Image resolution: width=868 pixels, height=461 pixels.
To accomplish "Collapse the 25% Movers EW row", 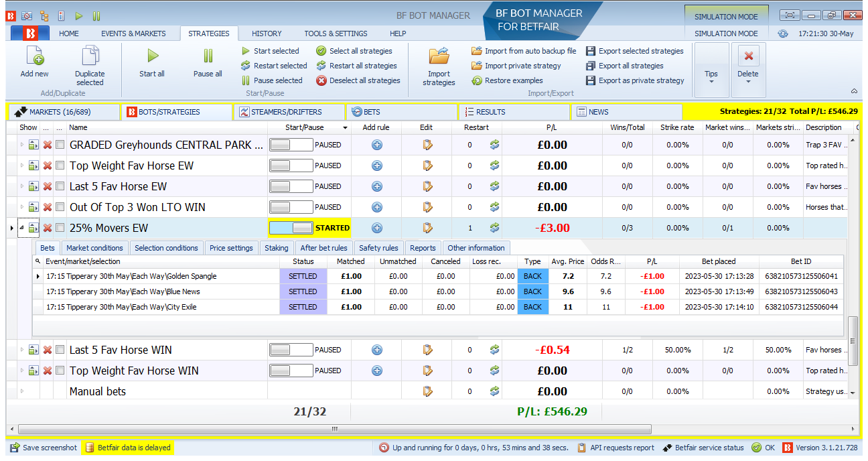I will click(21, 228).
